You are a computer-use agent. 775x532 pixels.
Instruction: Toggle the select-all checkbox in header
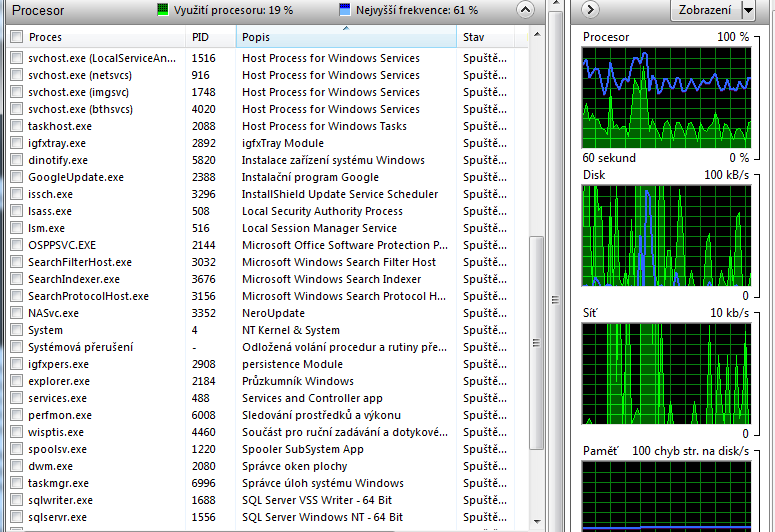[16, 37]
